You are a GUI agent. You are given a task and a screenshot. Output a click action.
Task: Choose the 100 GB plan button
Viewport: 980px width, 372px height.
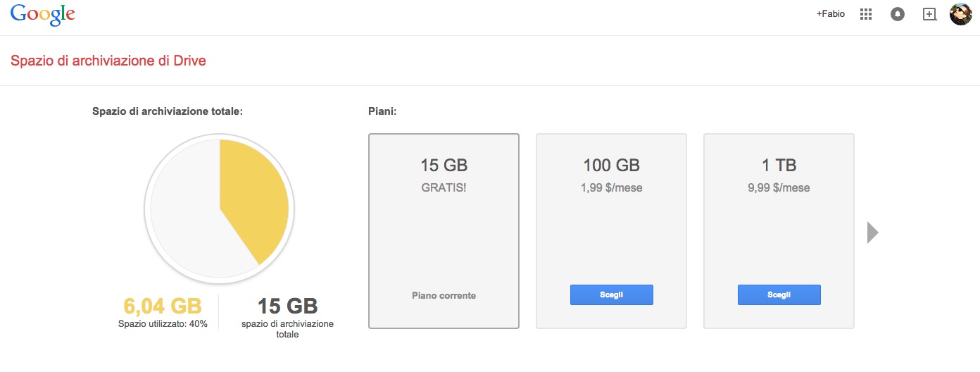click(x=612, y=294)
